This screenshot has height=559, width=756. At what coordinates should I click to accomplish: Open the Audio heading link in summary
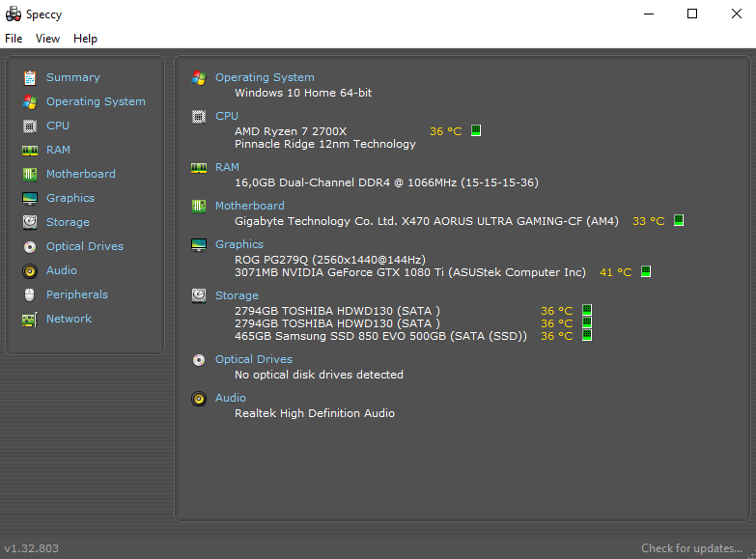coord(231,398)
